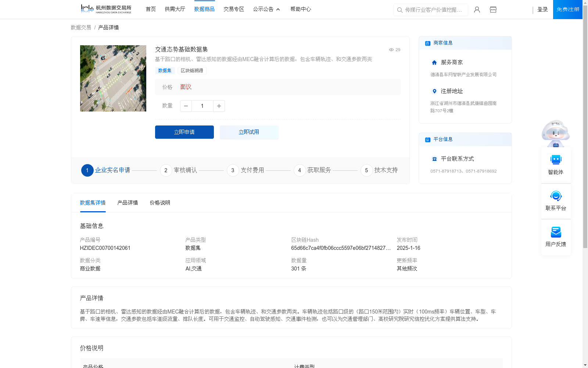Click publish date 2025-1-16
Screen dimensions: 588x368
pos(408,248)
